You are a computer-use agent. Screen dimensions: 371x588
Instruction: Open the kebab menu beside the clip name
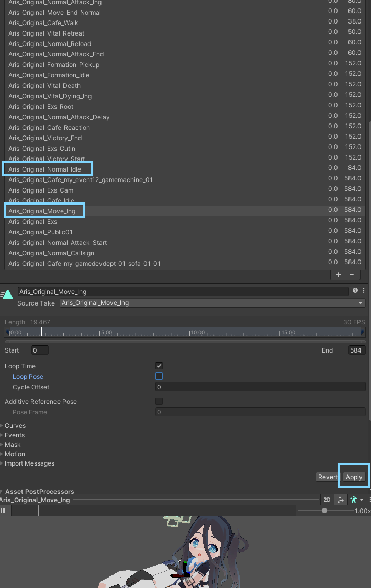point(364,291)
